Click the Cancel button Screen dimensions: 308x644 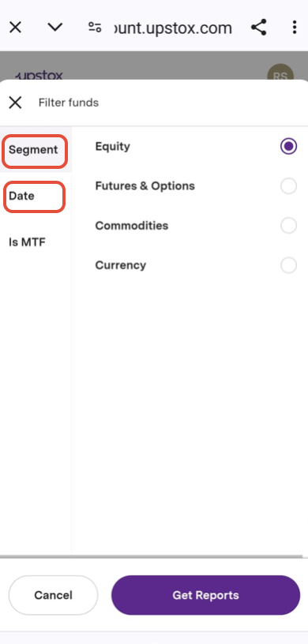(x=54, y=595)
